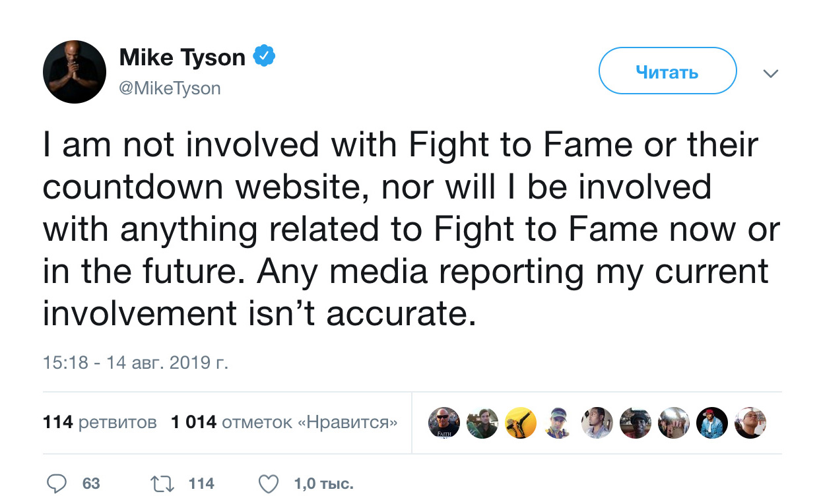Click the avatar of the man in blue jacket

(x=712, y=423)
